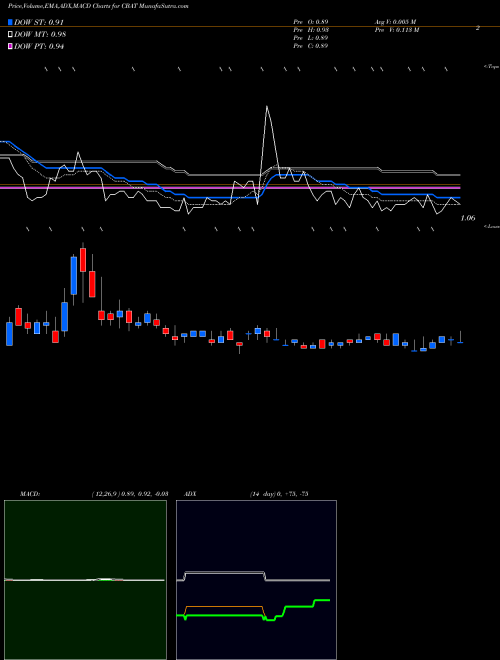
Task: Select the 'DOW MT: 0.98' legend label
Action: 40,35
